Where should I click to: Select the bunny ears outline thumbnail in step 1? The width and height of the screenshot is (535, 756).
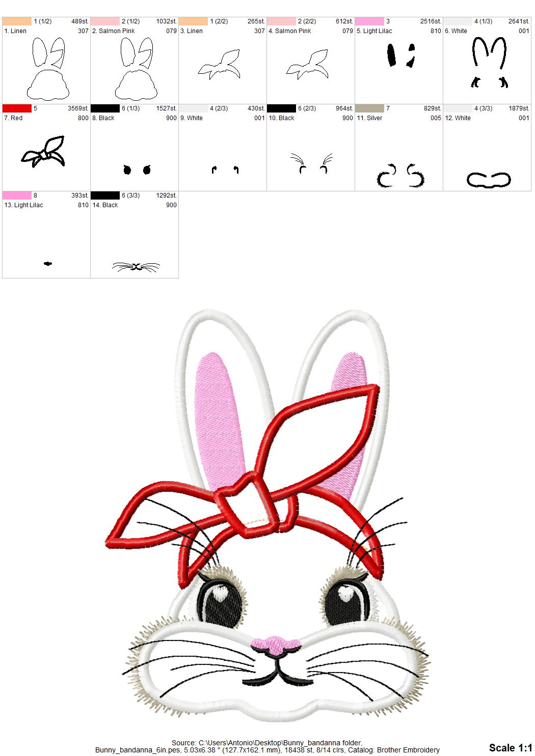pyautogui.click(x=46, y=66)
